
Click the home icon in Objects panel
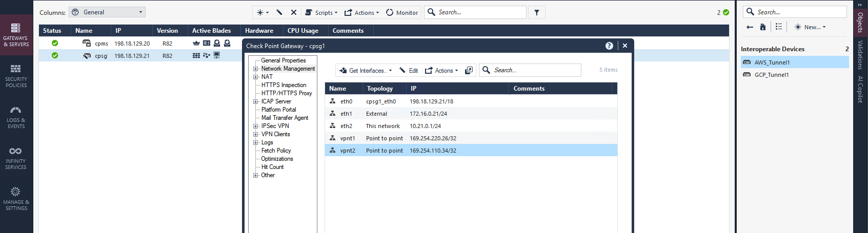coord(763,27)
